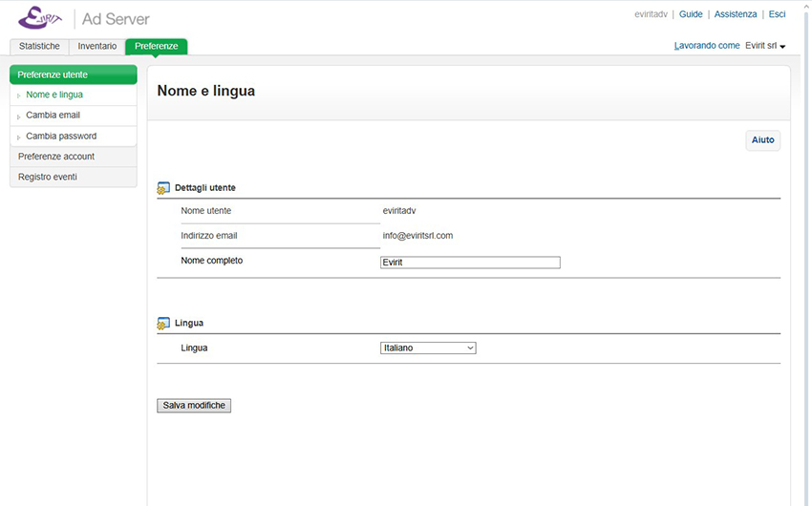The image size is (812, 506).
Task: Click arrow icon beside Cambia password
Action: (18, 137)
